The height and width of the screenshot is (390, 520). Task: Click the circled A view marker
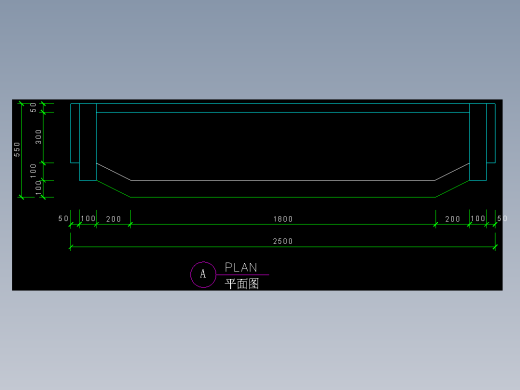203,275
